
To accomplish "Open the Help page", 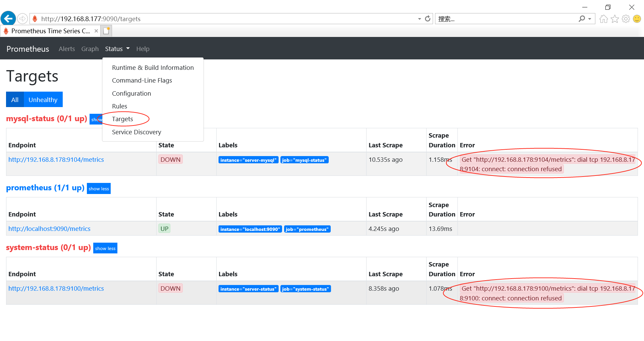I will pyautogui.click(x=143, y=49).
